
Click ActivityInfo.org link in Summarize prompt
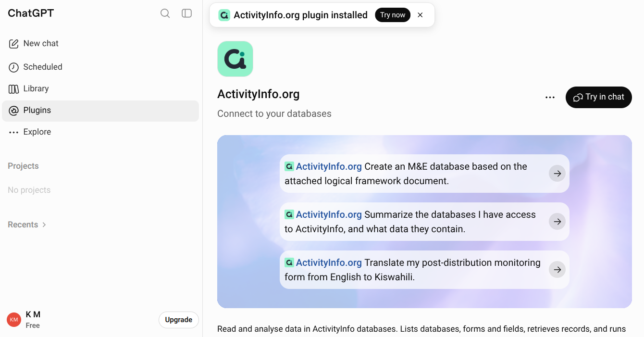(329, 214)
